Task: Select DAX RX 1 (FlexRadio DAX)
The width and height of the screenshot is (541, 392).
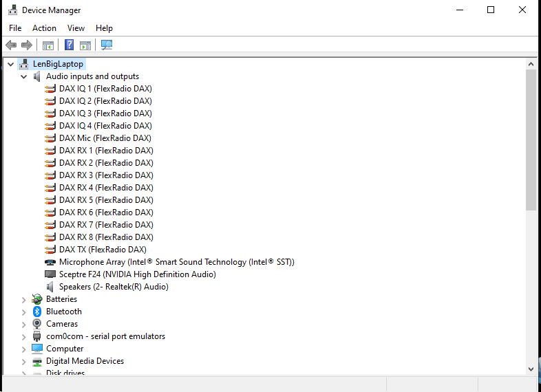Action: 106,151
